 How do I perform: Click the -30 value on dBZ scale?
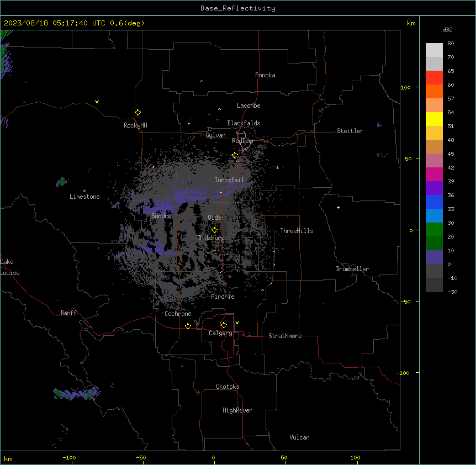point(452,292)
